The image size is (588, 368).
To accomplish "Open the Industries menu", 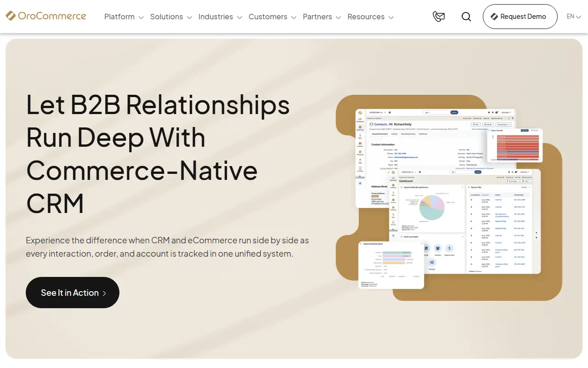I will (x=215, y=17).
